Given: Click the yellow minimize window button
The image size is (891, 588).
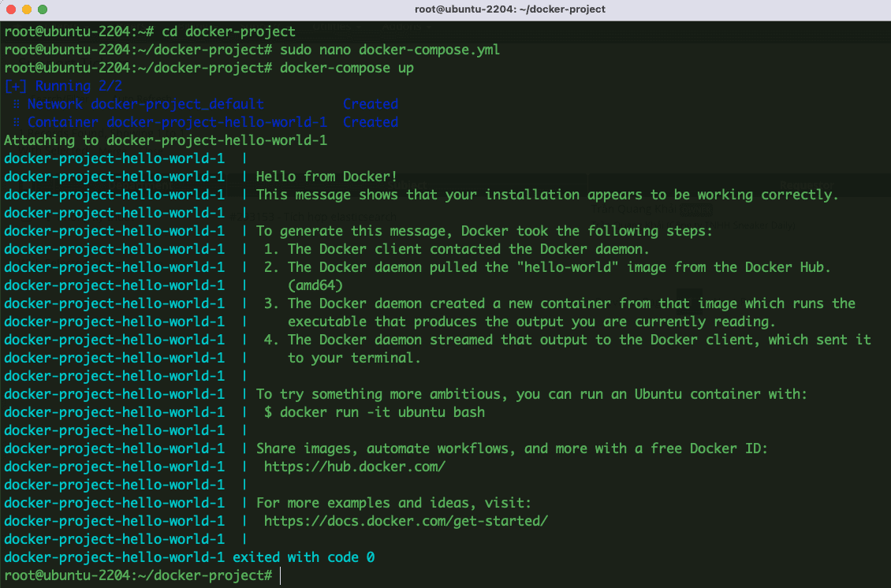Looking at the screenshot, I should click(x=26, y=9).
